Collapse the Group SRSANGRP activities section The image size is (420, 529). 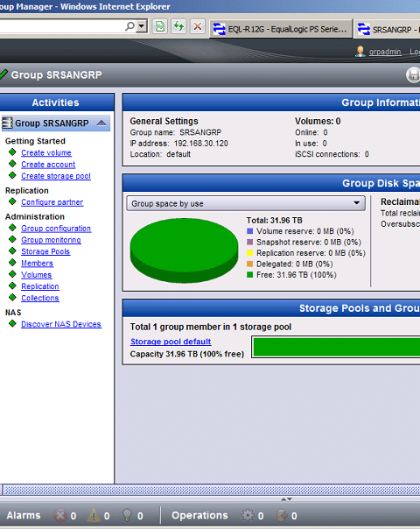pos(101,123)
